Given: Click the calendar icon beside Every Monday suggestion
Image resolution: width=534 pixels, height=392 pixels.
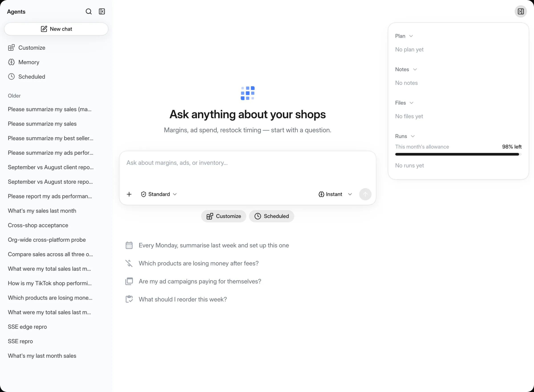Looking at the screenshot, I should (x=129, y=245).
